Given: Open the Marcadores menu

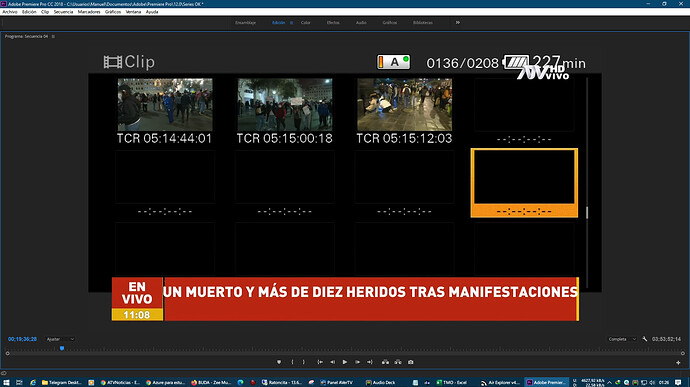Looking at the screenshot, I should pyautogui.click(x=89, y=12).
